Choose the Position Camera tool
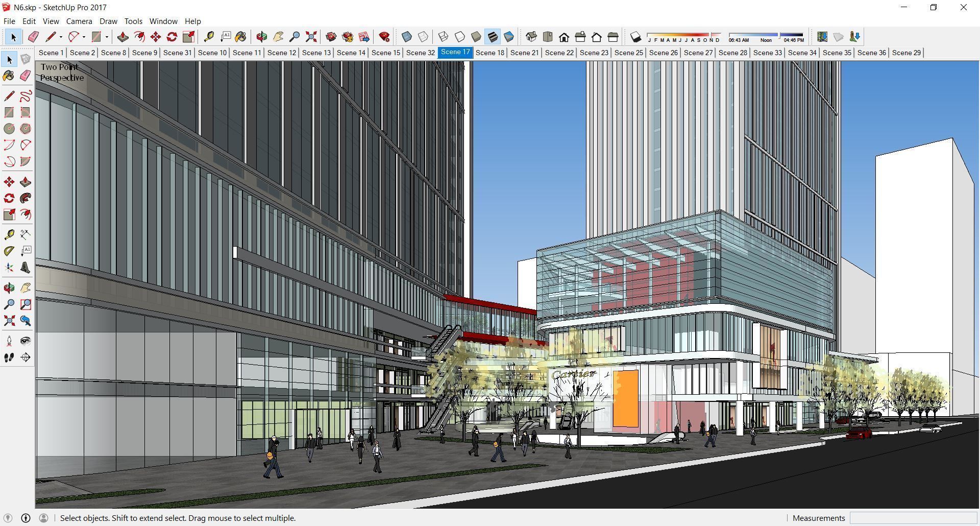The image size is (980, 526). [9, 341]
